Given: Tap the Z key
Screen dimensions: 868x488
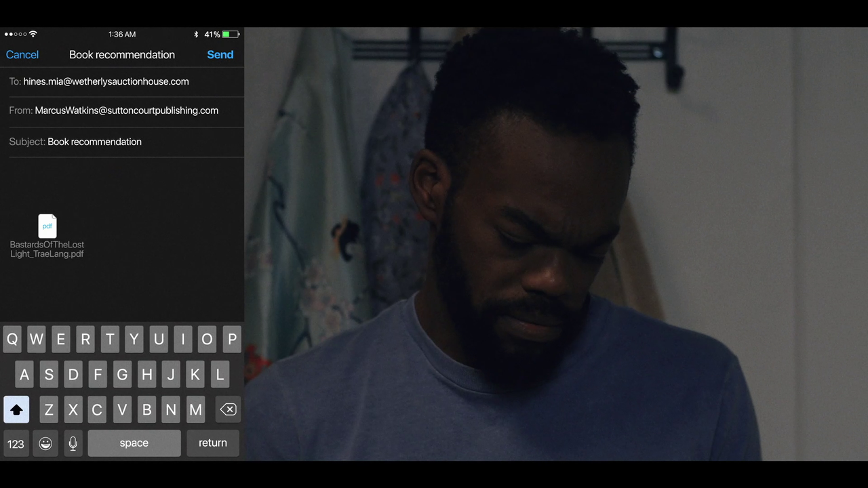Looking at the screenshot, I should click(x=49, y=409).
